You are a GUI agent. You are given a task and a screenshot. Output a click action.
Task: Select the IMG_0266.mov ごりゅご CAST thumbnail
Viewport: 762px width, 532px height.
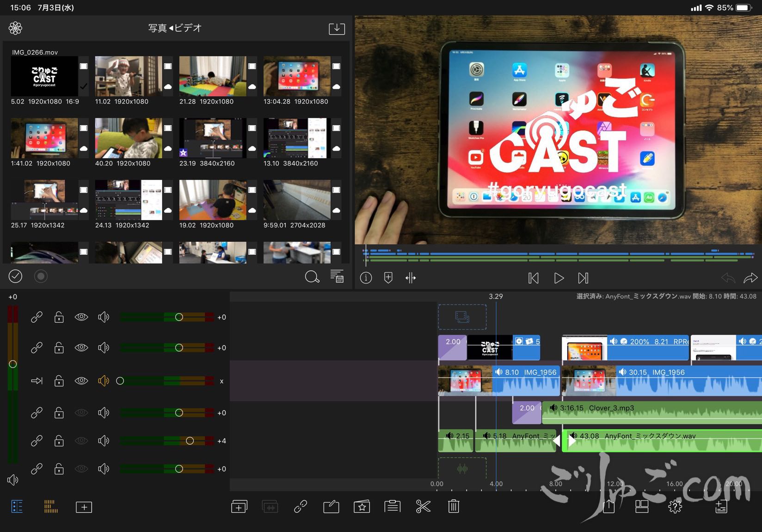point(44,76)
